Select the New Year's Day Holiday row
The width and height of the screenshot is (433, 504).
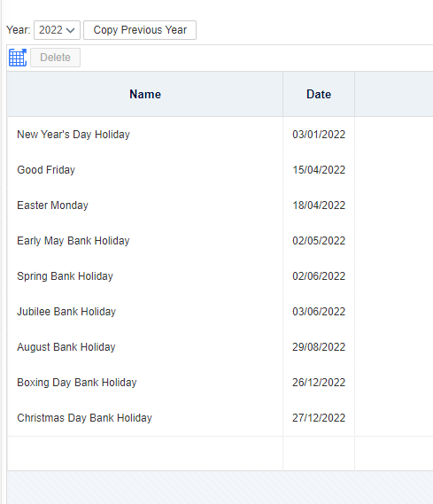pyautogui.click(x=220, y=135)
